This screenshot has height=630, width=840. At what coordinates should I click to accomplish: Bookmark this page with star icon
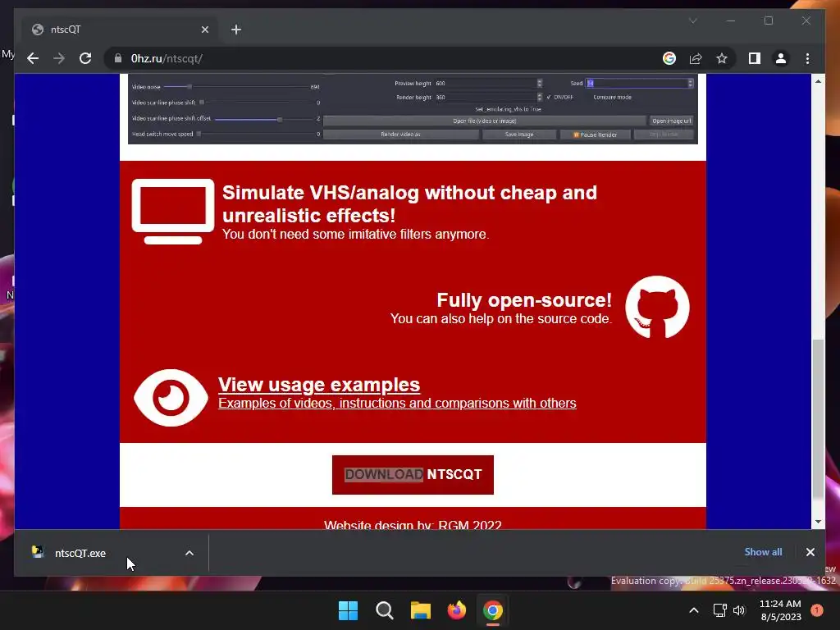pyautogui.click(x=722, y=58)
